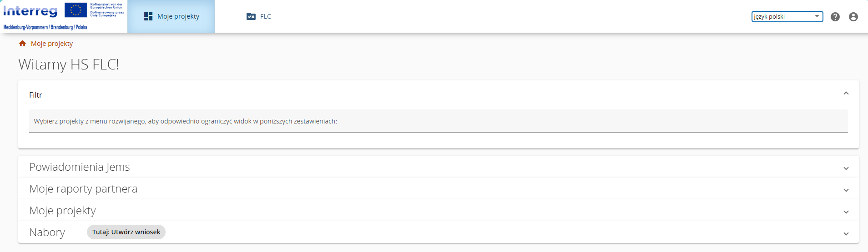
Task: Click the Interreg logo
Action: point(30,11)
